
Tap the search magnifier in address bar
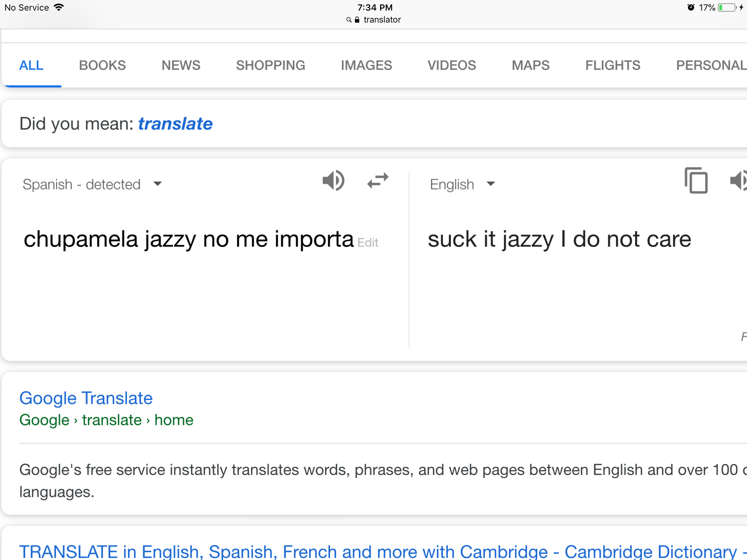pos(349,20)
